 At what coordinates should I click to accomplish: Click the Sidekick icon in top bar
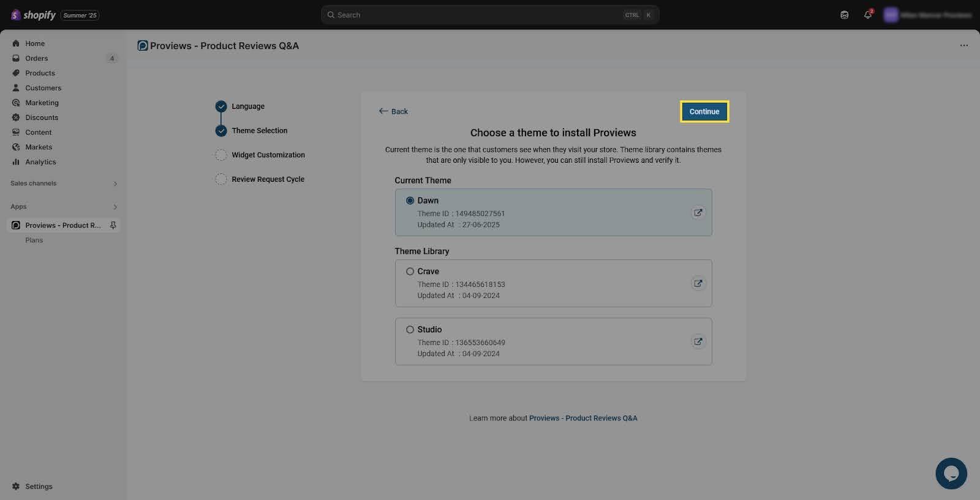pyautogui.click(x=844, y=15)
